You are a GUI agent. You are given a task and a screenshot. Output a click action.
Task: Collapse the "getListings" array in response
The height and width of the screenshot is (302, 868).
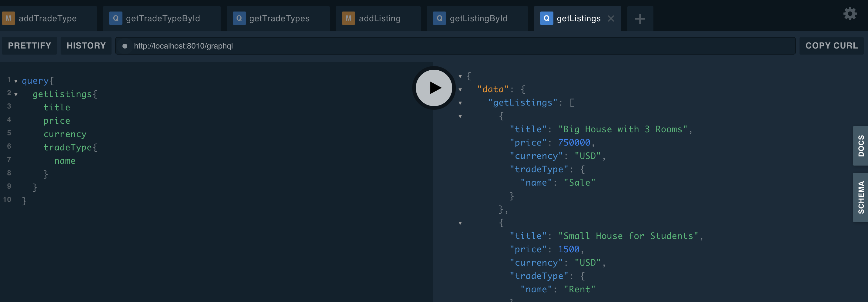(460, 103)
